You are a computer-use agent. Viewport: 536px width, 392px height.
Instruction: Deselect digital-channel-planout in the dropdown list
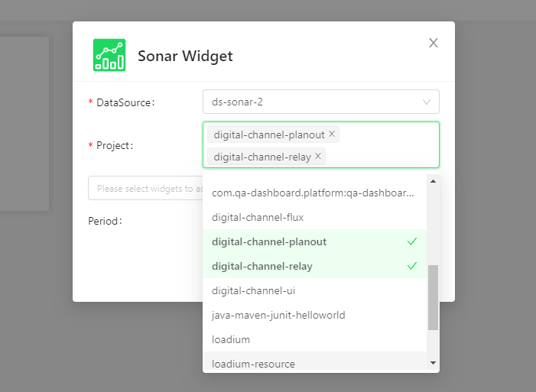tap(314, 241)
